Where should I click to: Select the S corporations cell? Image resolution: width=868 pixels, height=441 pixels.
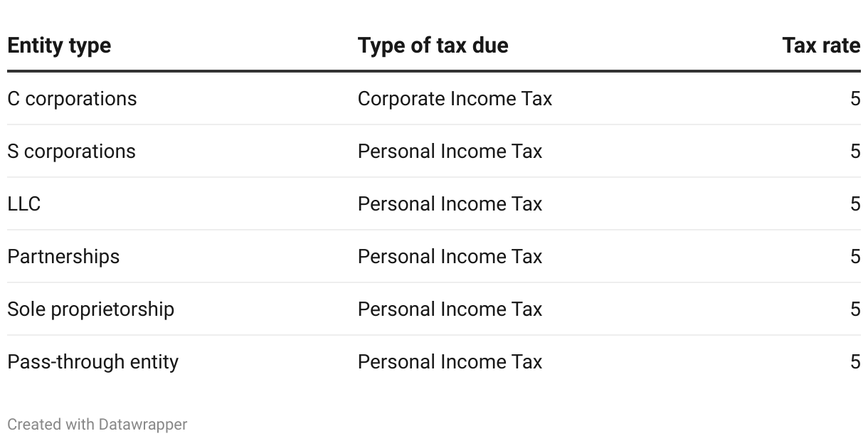[71, 151]
